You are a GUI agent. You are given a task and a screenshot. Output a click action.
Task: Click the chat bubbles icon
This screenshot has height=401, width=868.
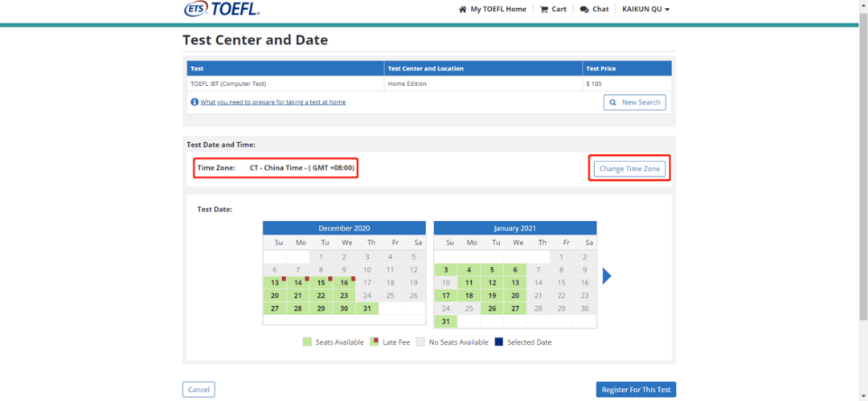click(x=584, y=10)
